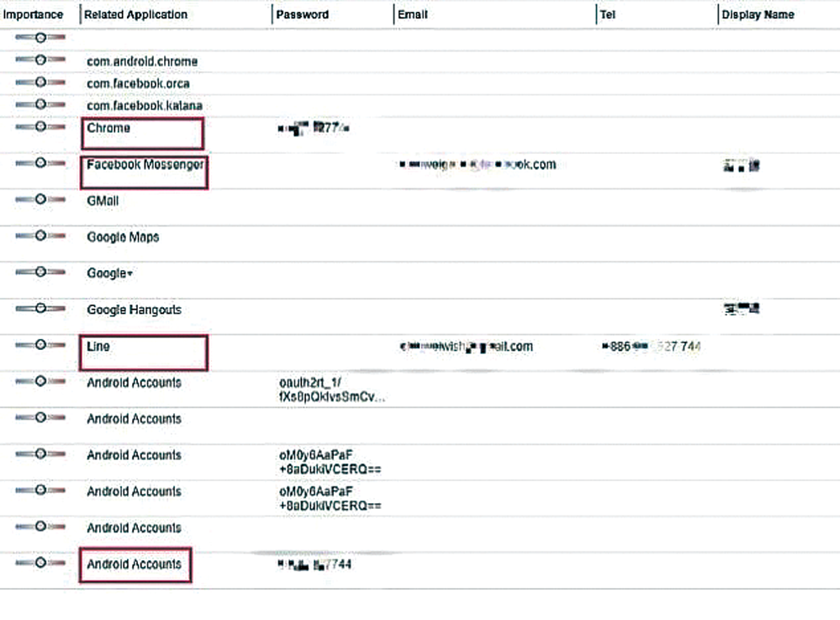Adjust the Chrome row importance slider
Image resolution: width=840 pixels, height=620 pixels.
(40, 126)
